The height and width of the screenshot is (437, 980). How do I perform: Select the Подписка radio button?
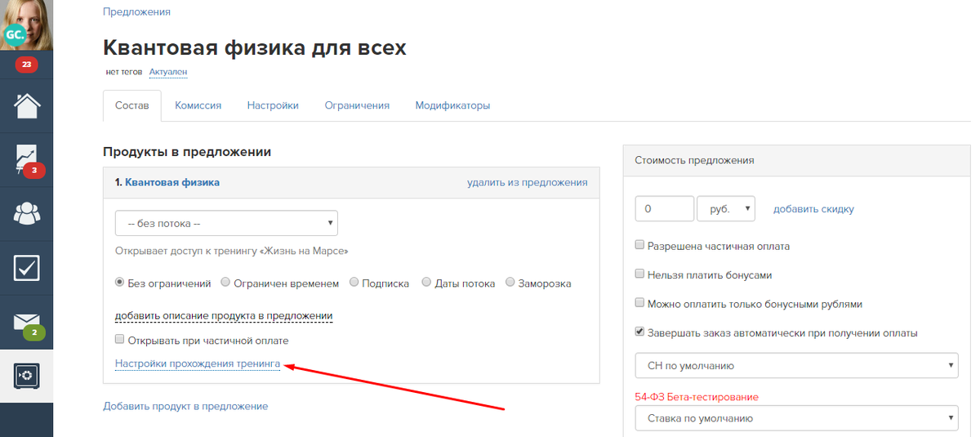click(354, 283)
